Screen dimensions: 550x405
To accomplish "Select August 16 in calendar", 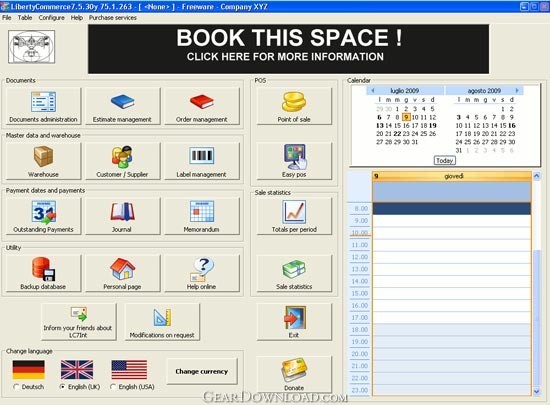I will tap(512, 125).
